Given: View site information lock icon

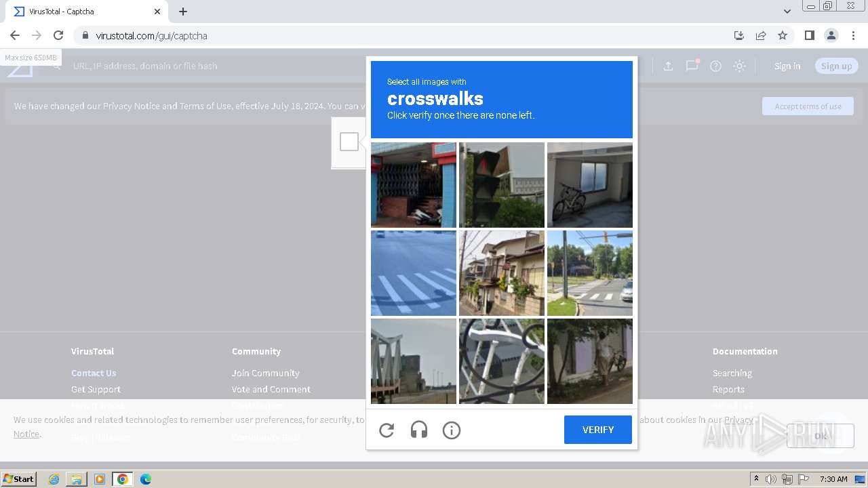Looking at the screenshot, I should coord(85,35).
